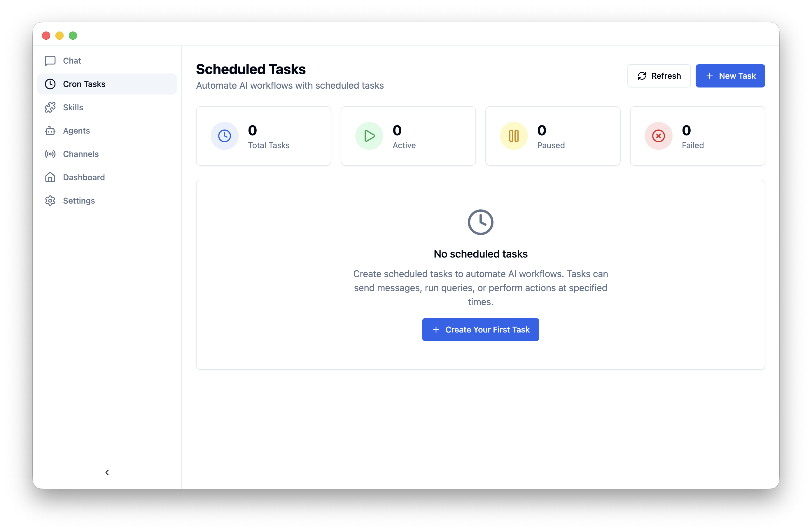Collapse the sidebar with the chevron
Screen dimensions: 812x532
click(x=107, y=473)
